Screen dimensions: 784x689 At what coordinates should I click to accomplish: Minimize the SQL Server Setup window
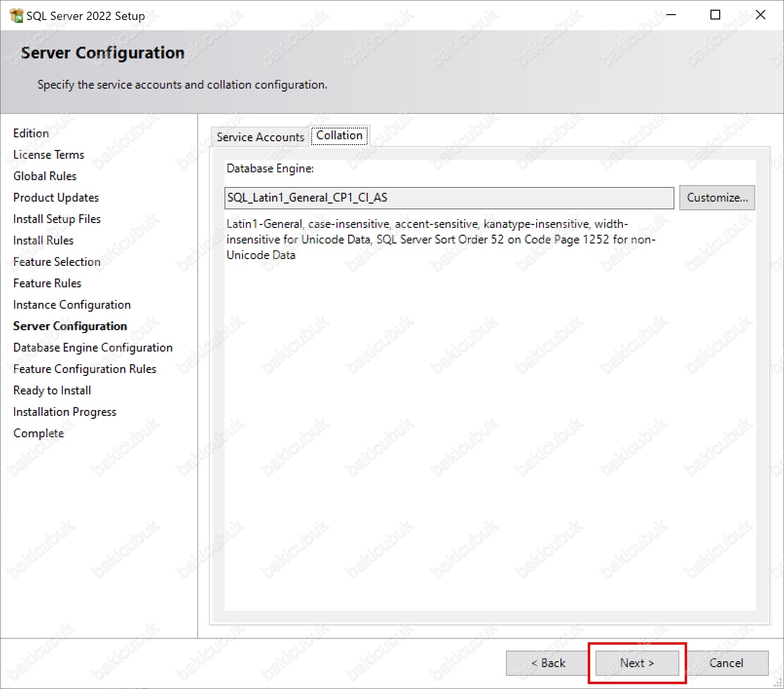(x=671, y=15)
